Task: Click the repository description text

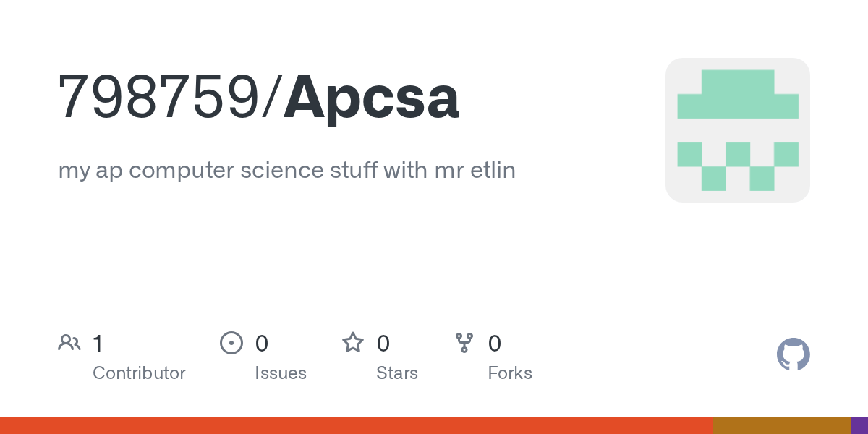Action: click(x=287, y=171)
